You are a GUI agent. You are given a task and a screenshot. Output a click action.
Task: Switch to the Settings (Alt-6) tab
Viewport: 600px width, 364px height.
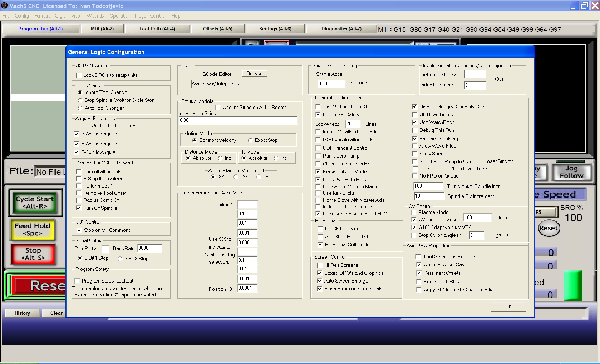click(x=275, y=29)
